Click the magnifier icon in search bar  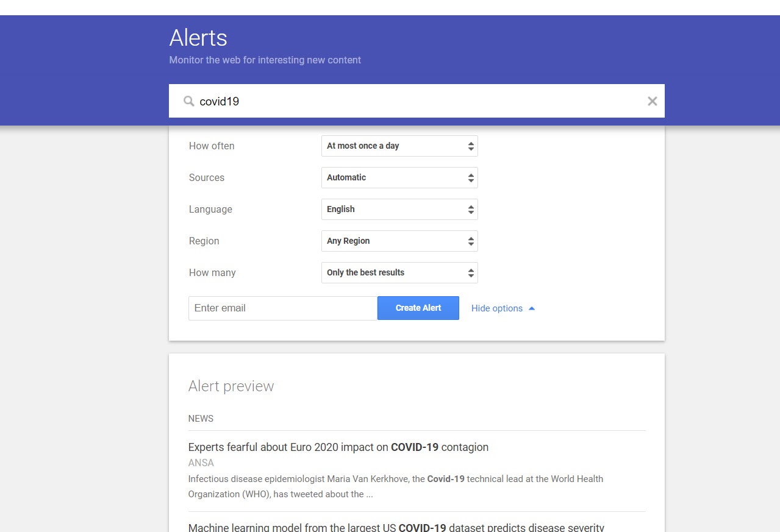189,101
